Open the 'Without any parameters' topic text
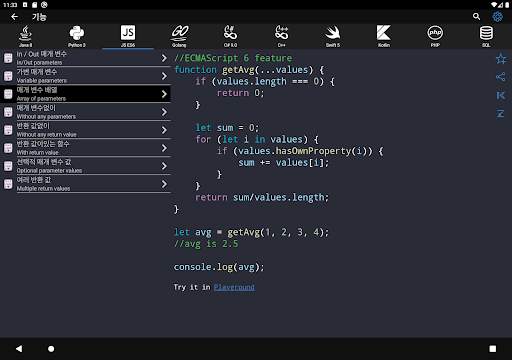Screen dimensions: 512x360 click(x=46, y=117)
